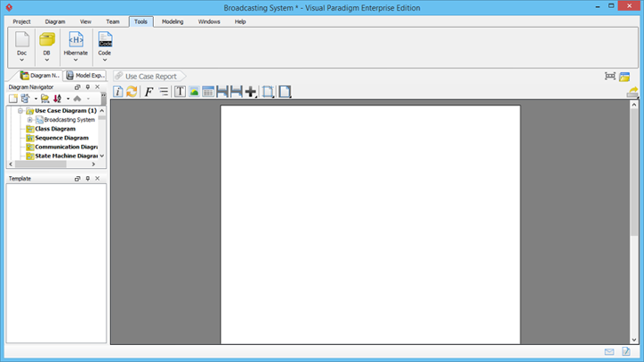The width and height of the screenshot is (644, 362).
Task: Click the report canvas scroll-down arrow
Action: pos(634,340)
